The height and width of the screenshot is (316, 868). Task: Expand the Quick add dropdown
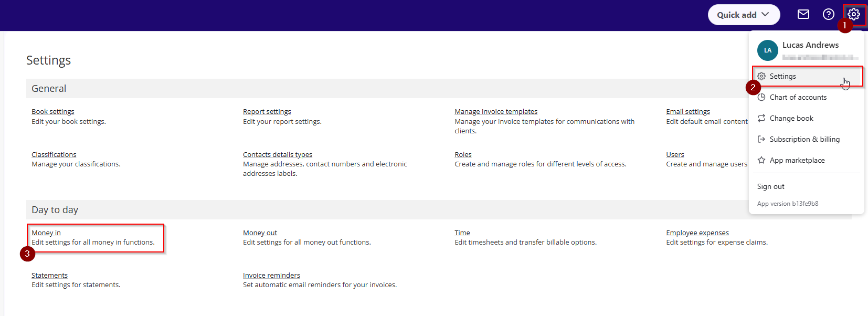tap(744, 15)
